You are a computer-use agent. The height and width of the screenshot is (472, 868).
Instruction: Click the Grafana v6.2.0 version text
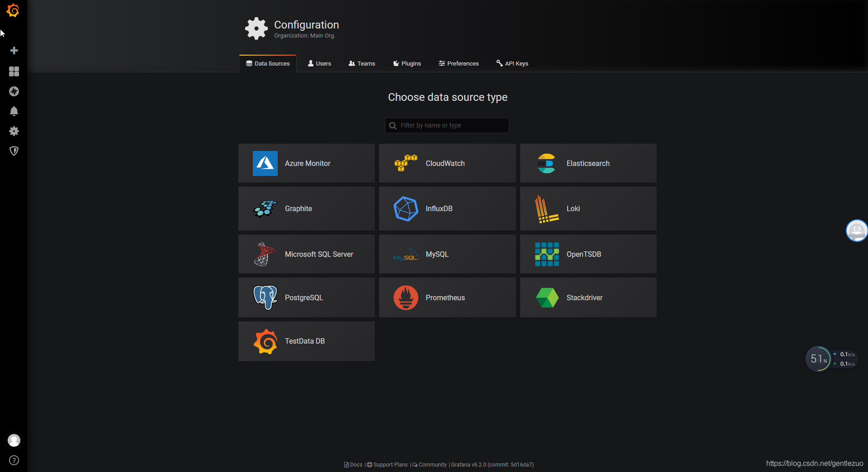(x=492, y=465)
